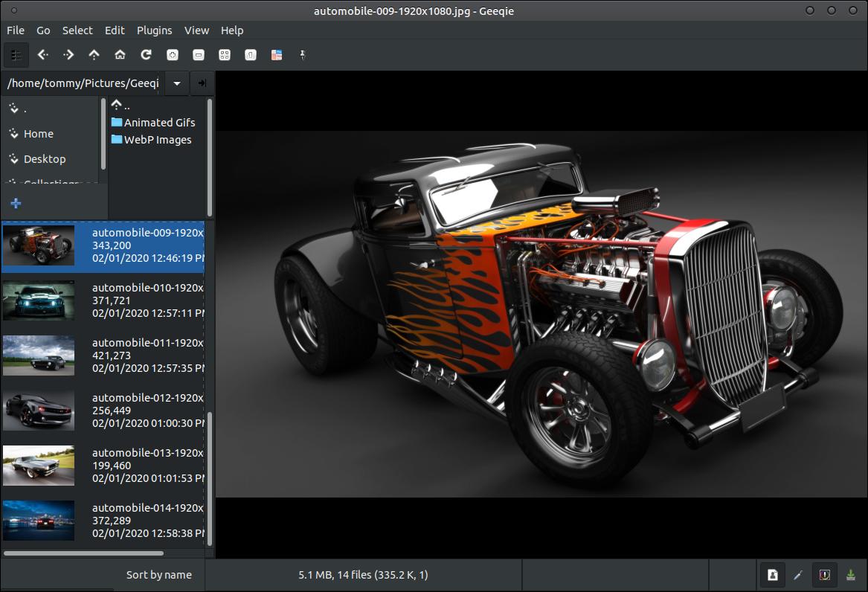Click the path entry field

tap(83, 83)
